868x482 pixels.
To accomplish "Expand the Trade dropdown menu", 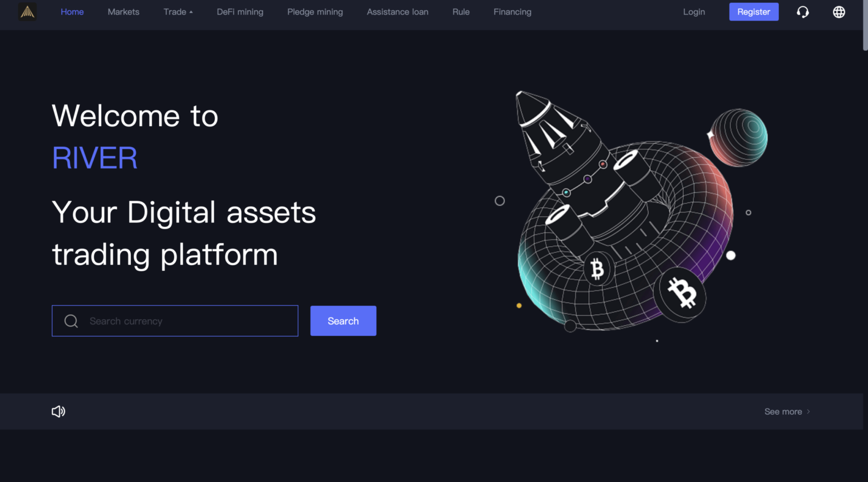I will pos(178,12).
